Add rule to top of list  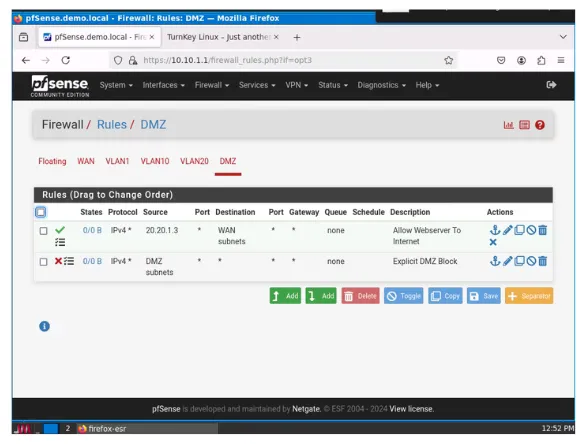pyautogui.click(x=285, y=296)
